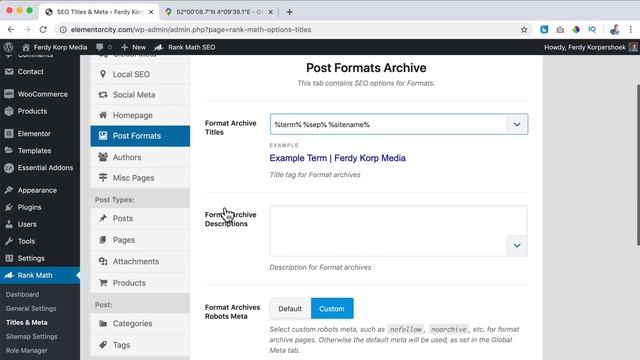This screenshot has height=360, width=640.
Task: Set Robots Meta toggle to Default
Action: [290, 309]
